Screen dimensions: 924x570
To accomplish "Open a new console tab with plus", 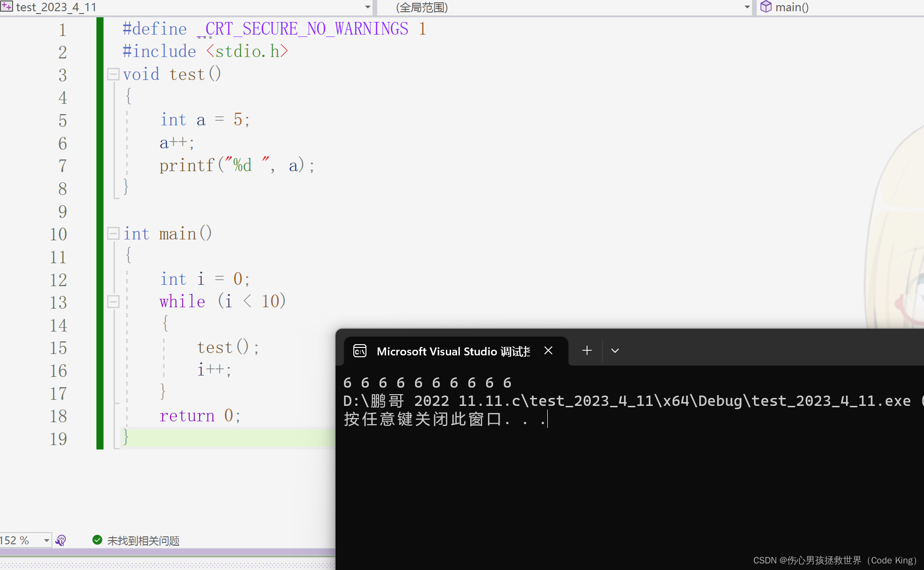I will [587, 351].
